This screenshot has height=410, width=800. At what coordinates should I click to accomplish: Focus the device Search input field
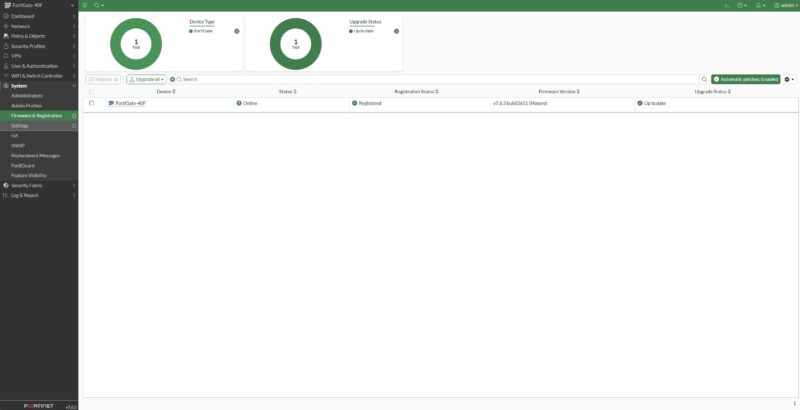[439, 80]
